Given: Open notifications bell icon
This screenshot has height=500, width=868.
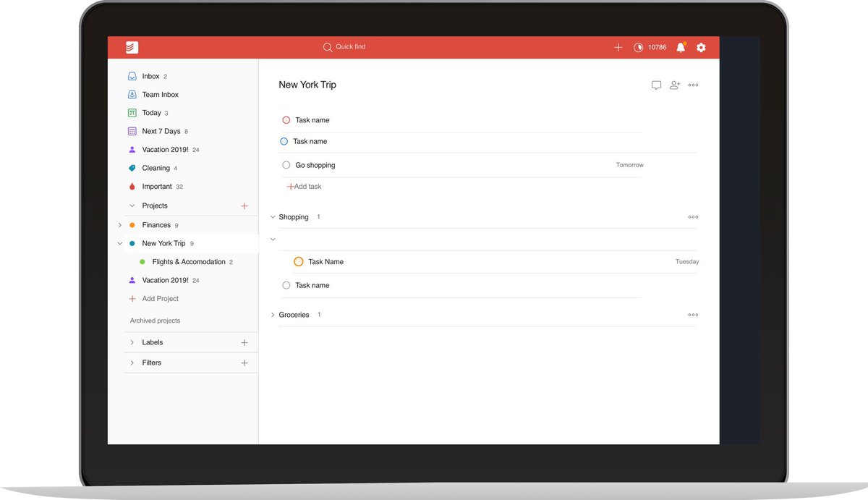Looking at the screenshot, I should [681, 47].
